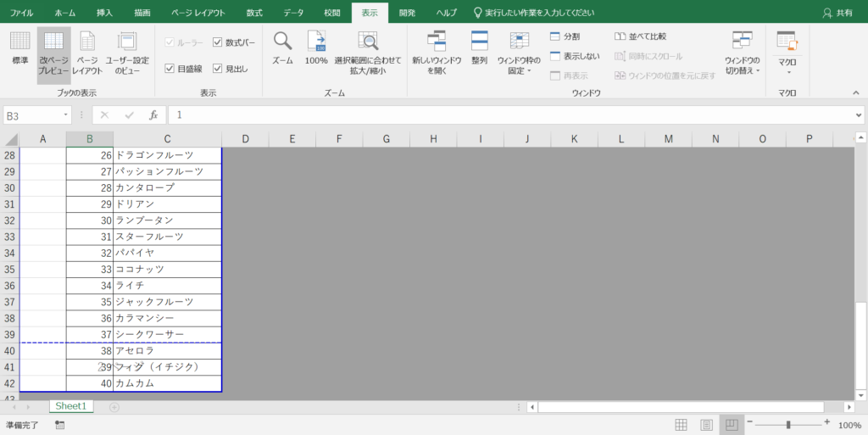Select page break preview in status bar
868x435 pixels.
point(732,425)
